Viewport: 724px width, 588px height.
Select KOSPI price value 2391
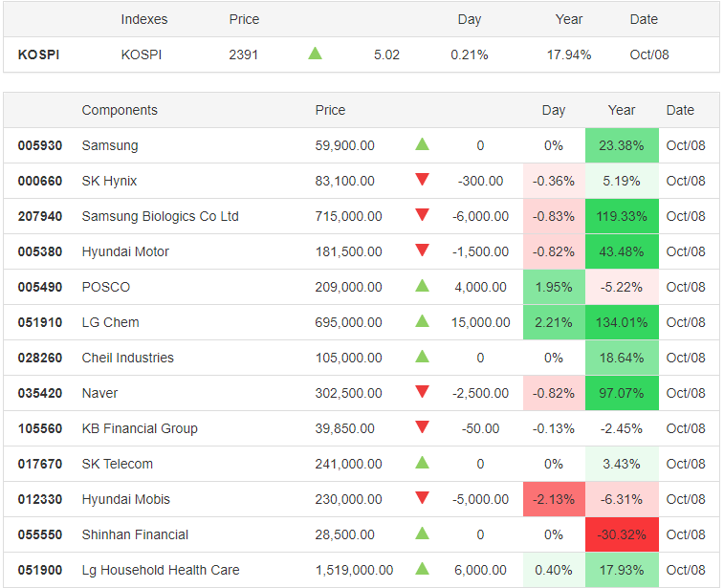click(243, 54)
